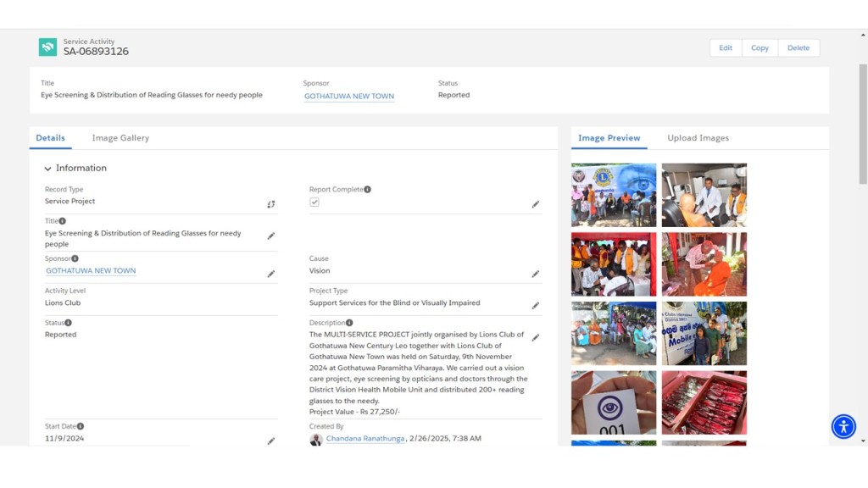Click the Edit button
The width and height of the screenshot is (868, 488).
click(x=726, y=47)
